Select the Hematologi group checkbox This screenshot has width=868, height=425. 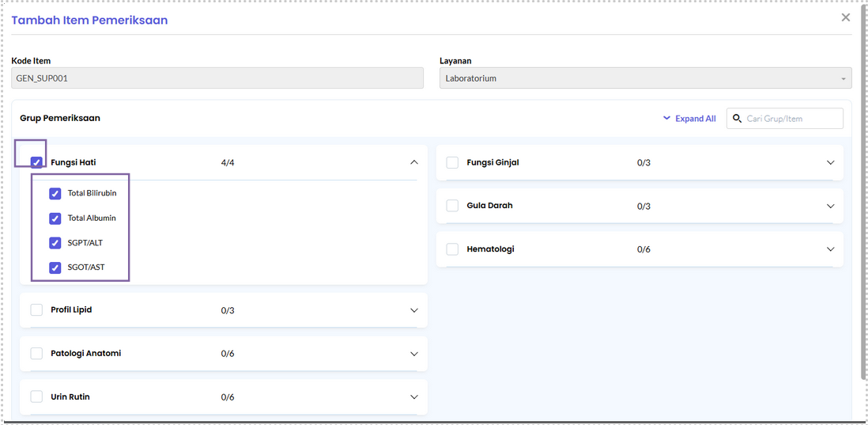pos(452,249)
